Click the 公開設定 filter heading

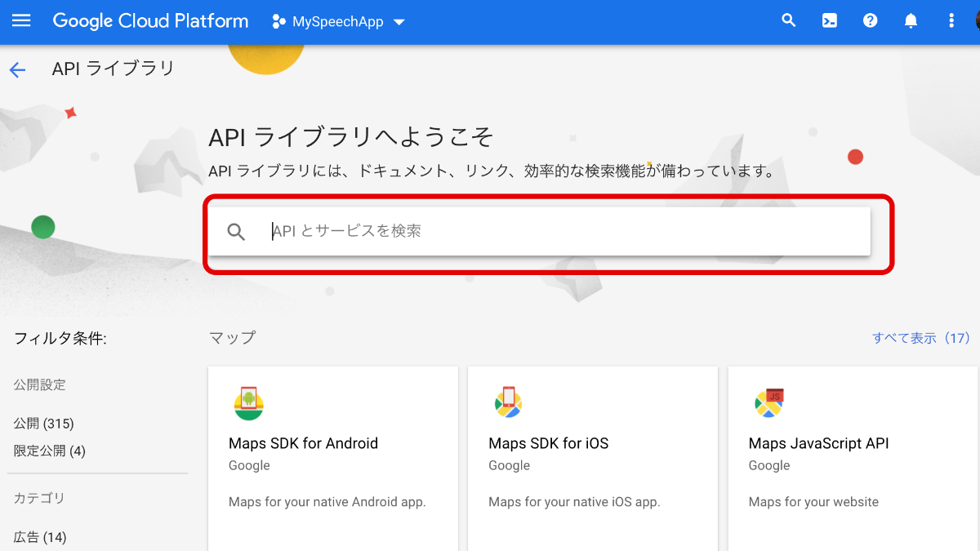click(x=39, y=384)
